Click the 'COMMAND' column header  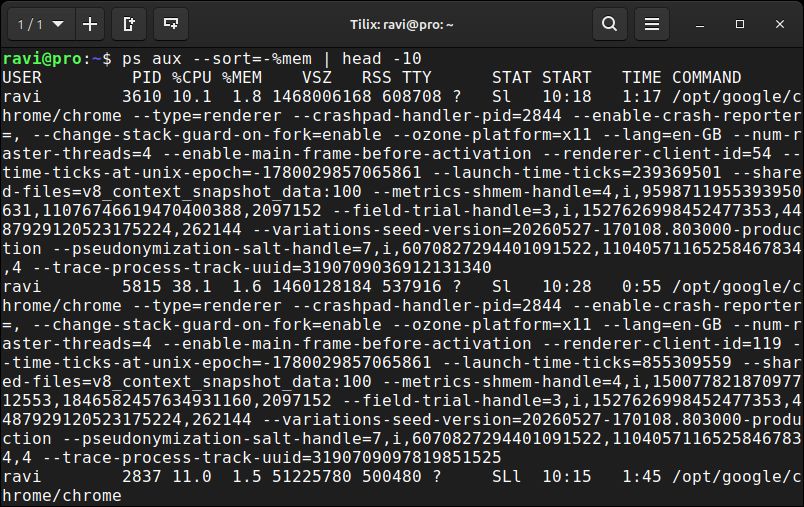click(707, 78)
